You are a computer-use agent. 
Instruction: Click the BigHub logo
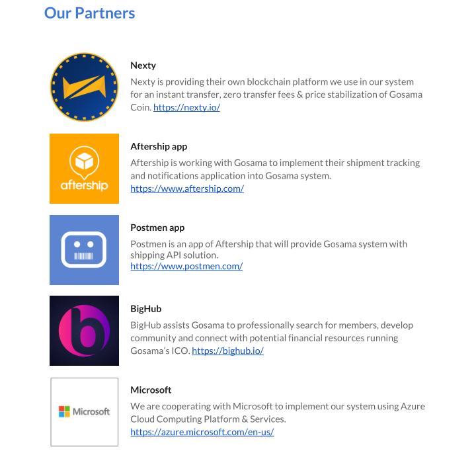tap(84, 331)
